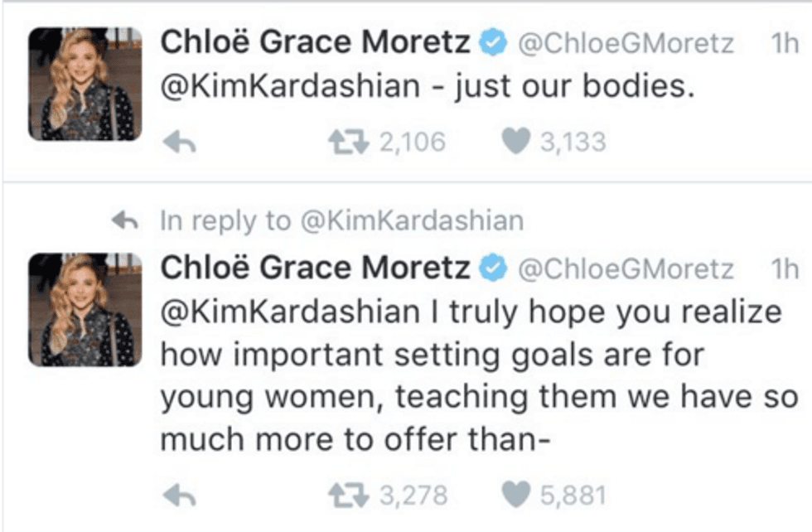
Task: Retweet the "just our bodies" tweet
Action: tap(349, 142)
